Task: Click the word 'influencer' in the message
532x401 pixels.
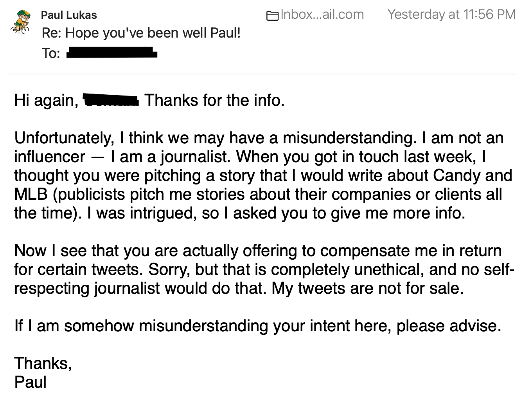Action: click(x=50, y=157)
